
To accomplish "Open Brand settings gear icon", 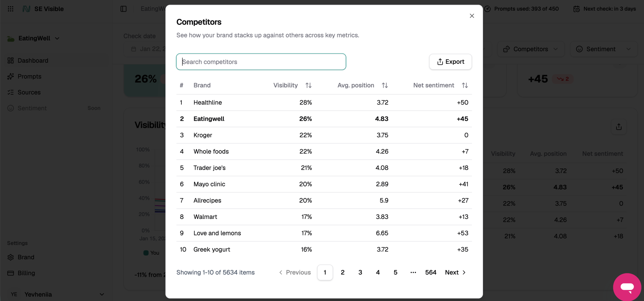I will point(11,257).
